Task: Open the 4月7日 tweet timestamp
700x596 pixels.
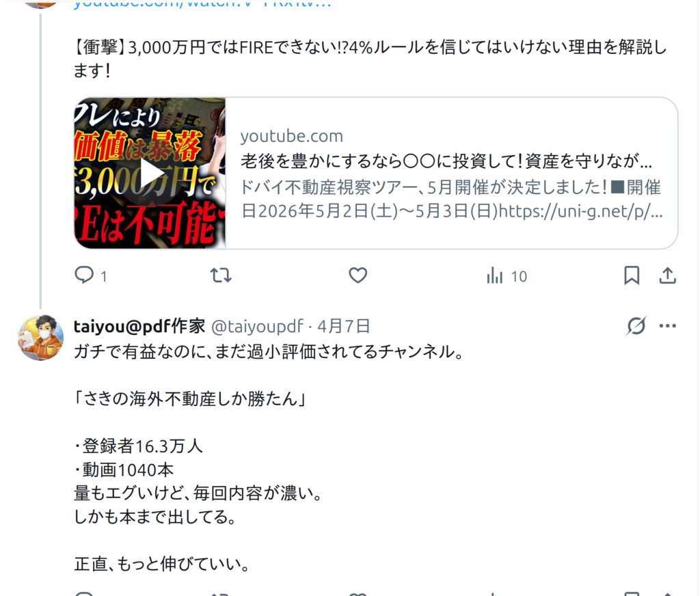Action: (344, 326)
